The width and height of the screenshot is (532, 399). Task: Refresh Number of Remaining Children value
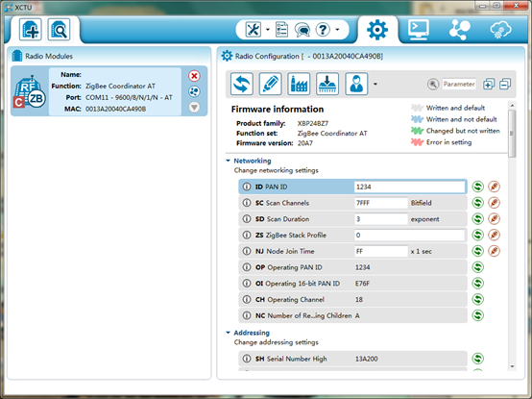[x=477, y=315]
